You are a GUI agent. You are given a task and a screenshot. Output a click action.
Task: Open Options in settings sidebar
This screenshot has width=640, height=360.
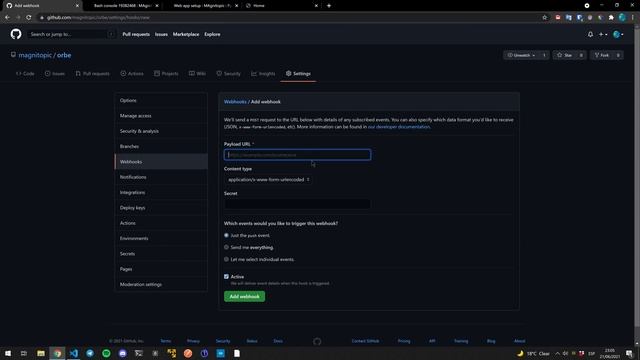point(161,100)
